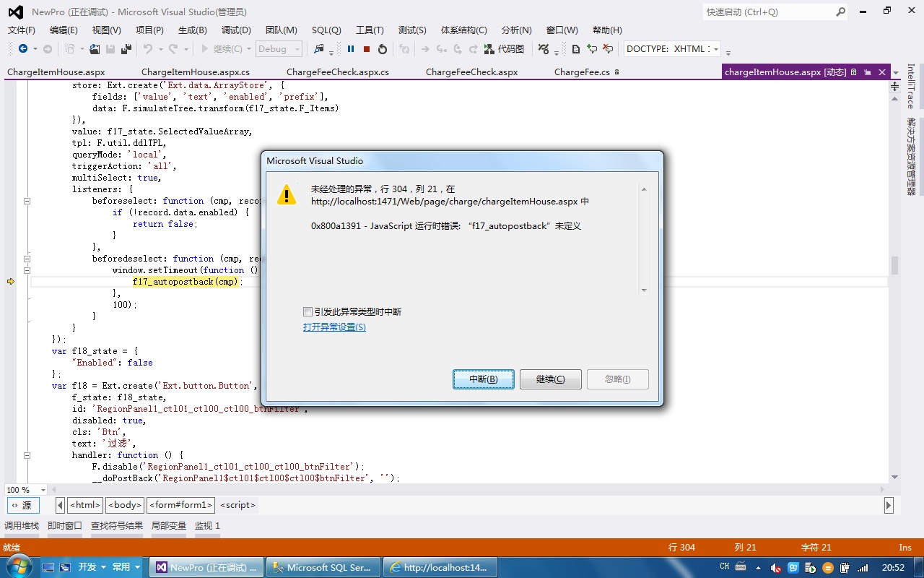Click the Open File folder icon in toolbar
924x578 pixels.
[x=95, y=49]
